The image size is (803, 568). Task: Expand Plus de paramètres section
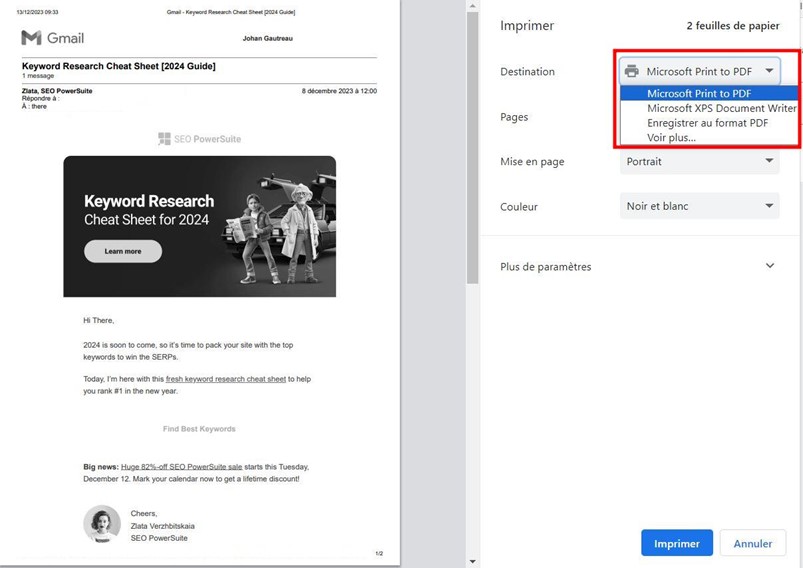coord(638,266)
